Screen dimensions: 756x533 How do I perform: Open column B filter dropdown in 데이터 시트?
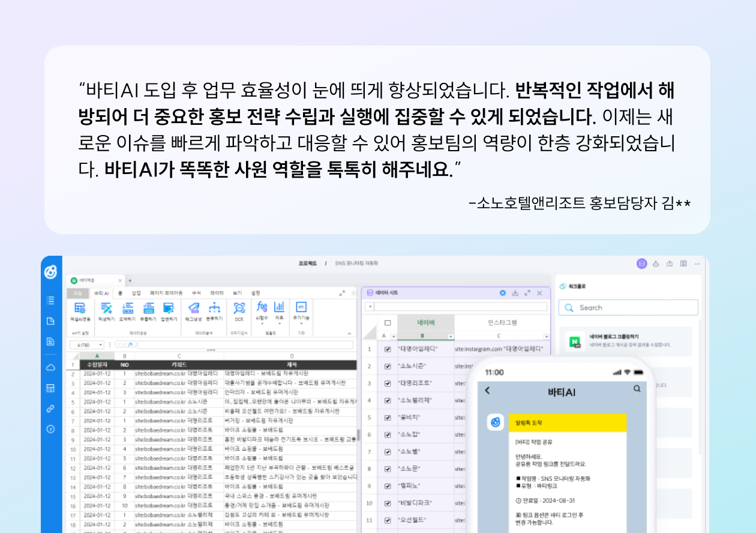(451, 337)
